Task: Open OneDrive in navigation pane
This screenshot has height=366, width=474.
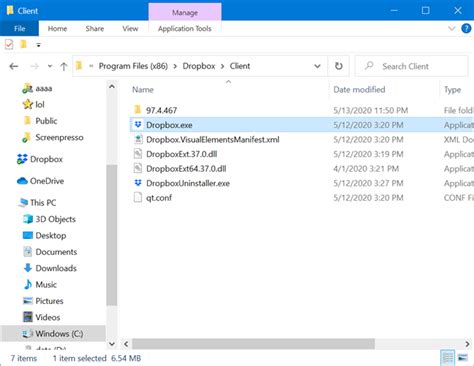Action: pyautogui.click(x=47, y=181)
